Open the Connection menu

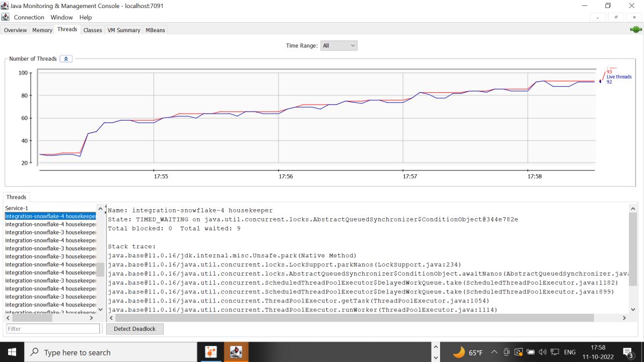(x=29, y=17)
